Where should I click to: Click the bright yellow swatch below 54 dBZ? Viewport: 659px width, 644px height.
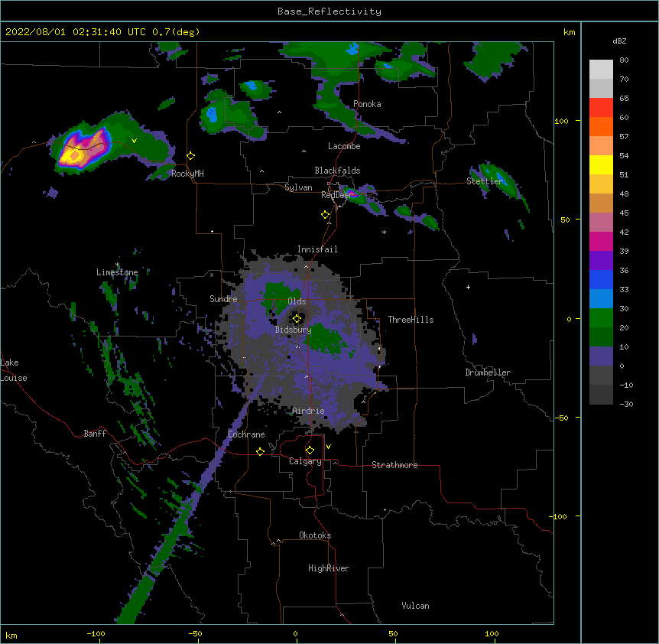pyautogui.click(x=601, y=164)
